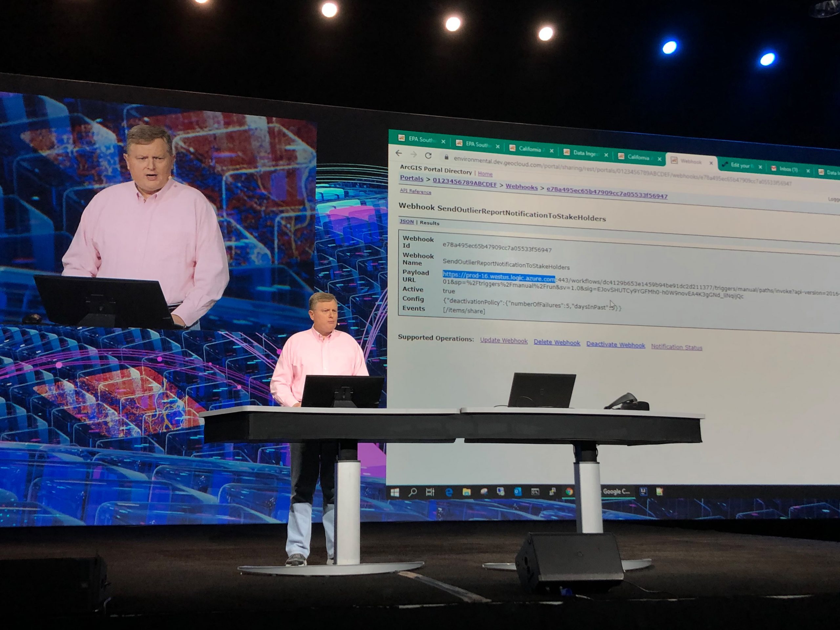Close the Webhook browser tab

point(711,163)
